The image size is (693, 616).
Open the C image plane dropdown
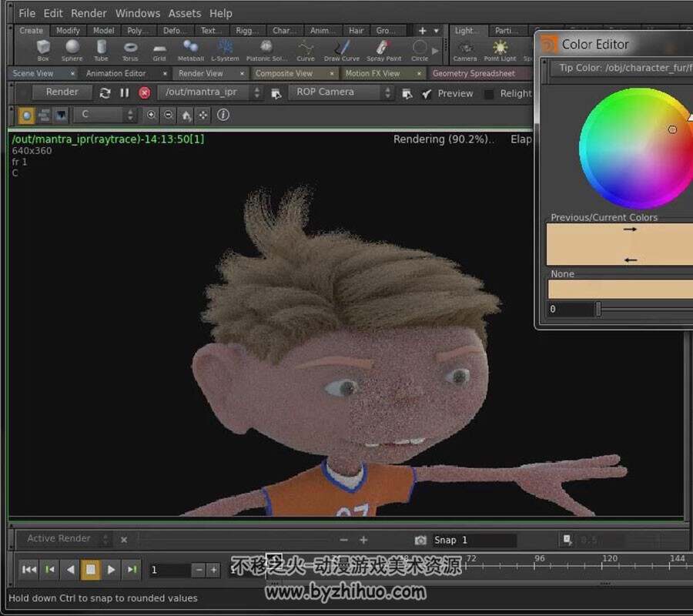point(104,115)
